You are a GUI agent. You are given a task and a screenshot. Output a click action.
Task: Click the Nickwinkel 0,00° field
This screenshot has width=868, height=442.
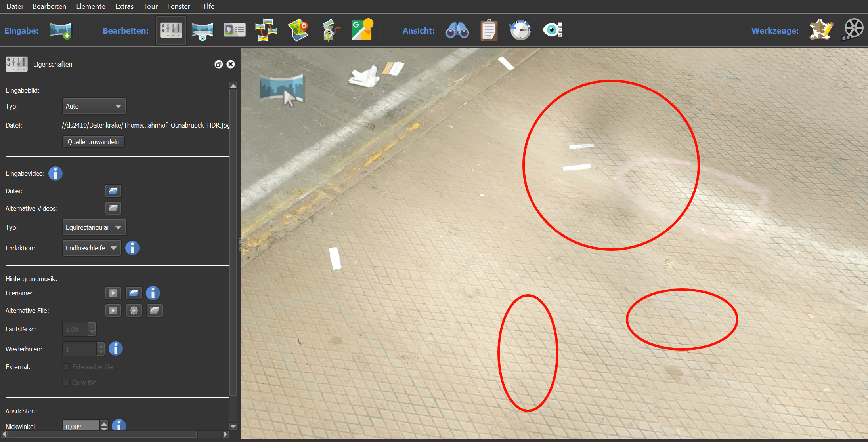coord(81,426)
